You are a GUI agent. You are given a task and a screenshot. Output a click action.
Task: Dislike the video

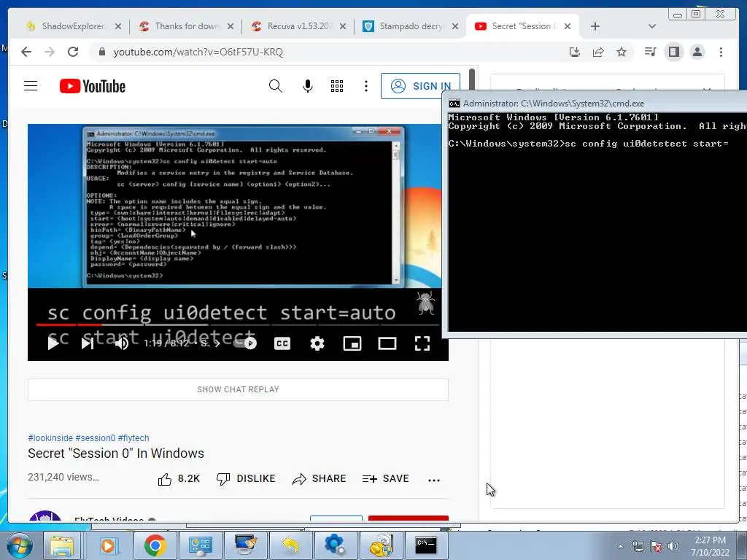click(246, 478)
